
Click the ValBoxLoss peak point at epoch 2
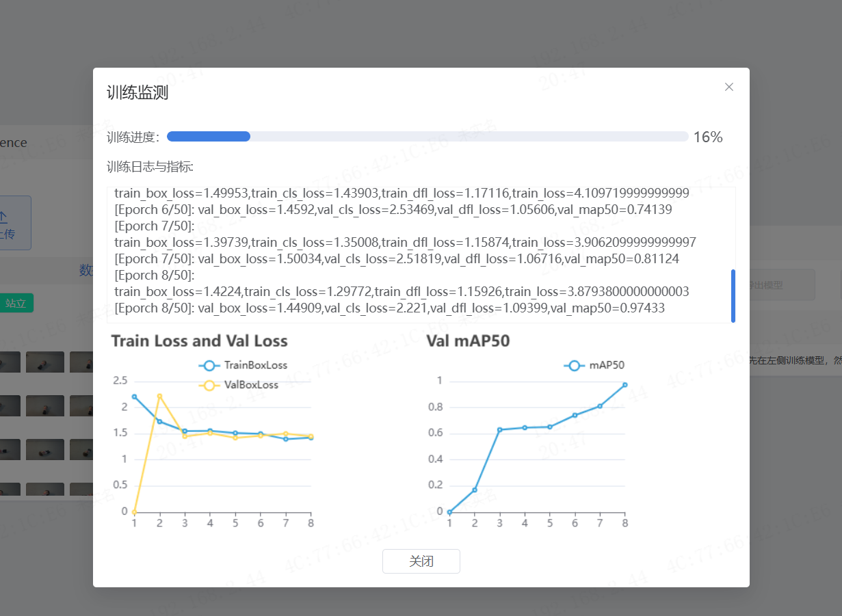(159, 396)
